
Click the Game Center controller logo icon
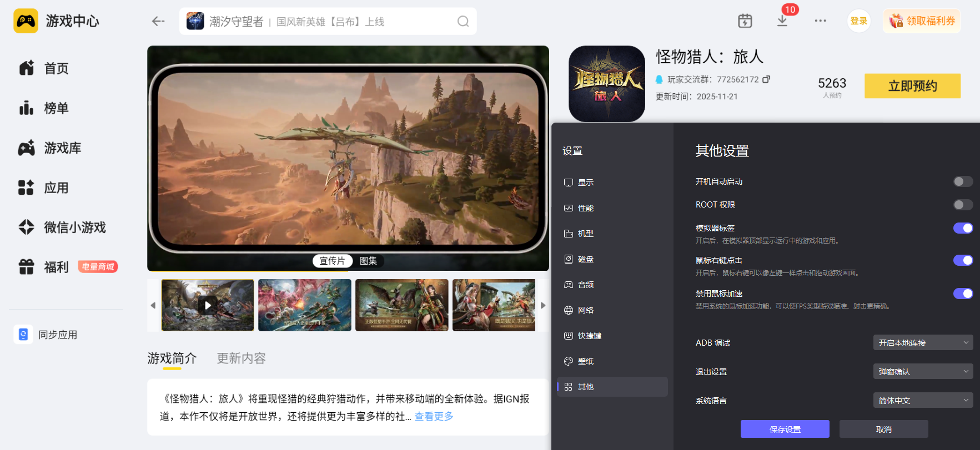pos(26,21)
